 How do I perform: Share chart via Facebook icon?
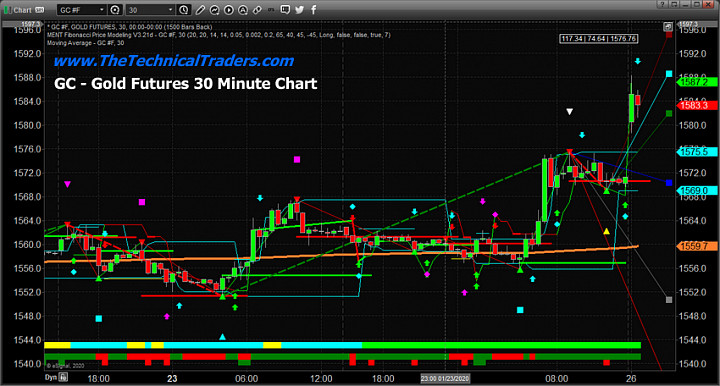[314, 10]
